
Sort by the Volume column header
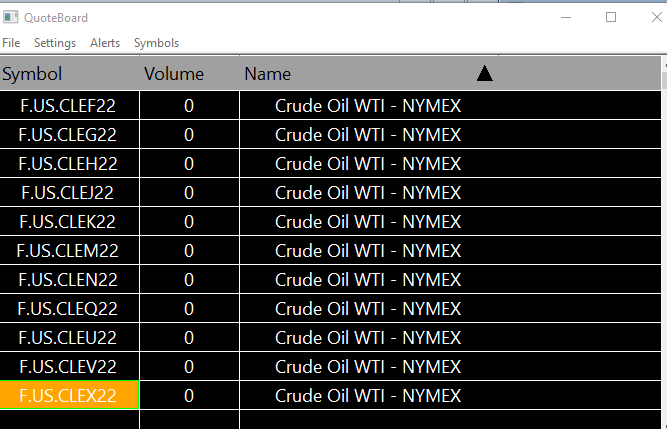(x=174, y=74)
